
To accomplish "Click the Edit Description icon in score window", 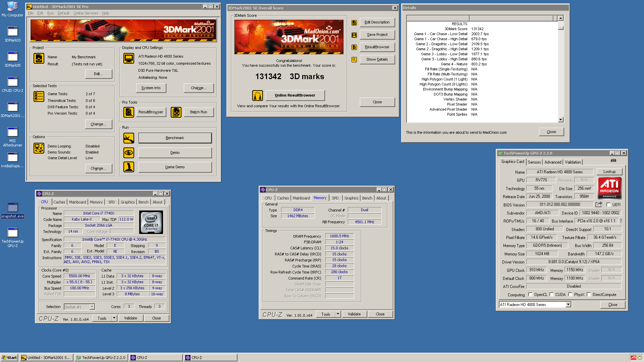I will pos(354,23).
